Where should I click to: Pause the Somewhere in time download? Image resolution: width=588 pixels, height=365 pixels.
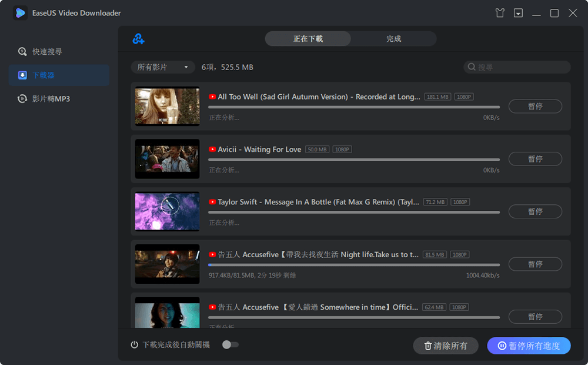click(535, 317)
